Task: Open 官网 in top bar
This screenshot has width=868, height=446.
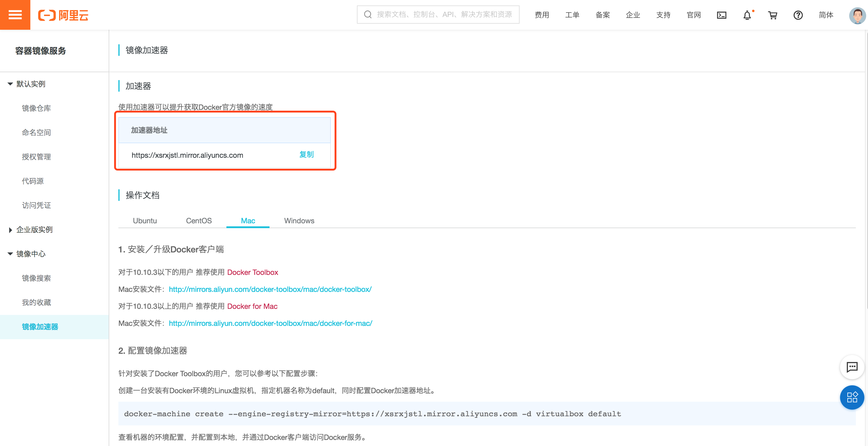Action: (693, 15)
